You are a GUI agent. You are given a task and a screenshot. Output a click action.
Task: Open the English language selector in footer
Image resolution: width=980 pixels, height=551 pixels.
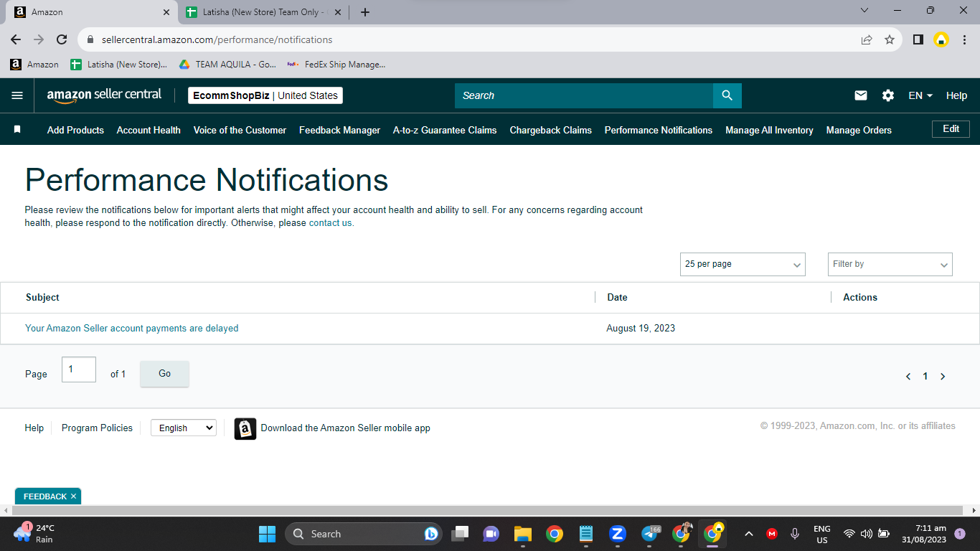coord(184,428)
